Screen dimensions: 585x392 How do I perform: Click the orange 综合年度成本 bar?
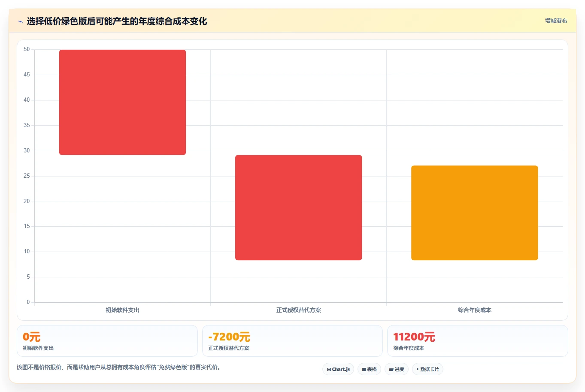click(x=474, y=213)
